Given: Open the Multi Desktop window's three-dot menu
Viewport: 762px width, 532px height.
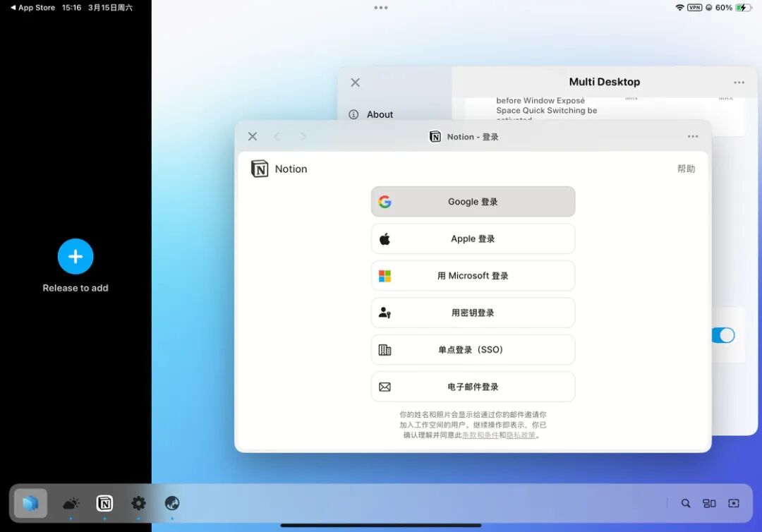Looking at the screenshot, I should (x=739, y=83).
